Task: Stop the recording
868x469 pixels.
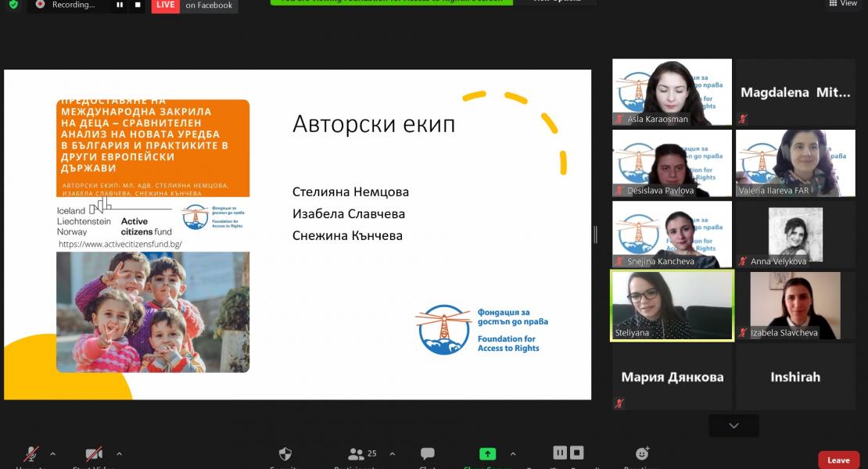Action: point(138,5)
